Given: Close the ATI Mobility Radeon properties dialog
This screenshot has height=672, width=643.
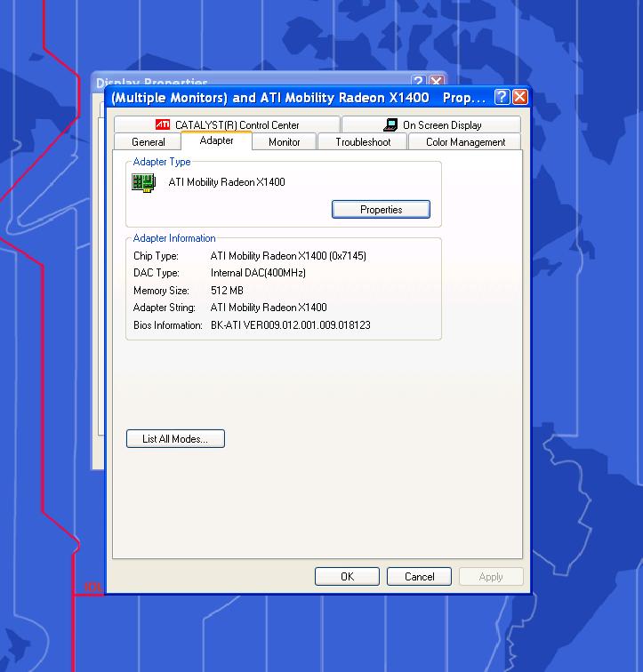Looking at the screenshot, I should point(520,97).
